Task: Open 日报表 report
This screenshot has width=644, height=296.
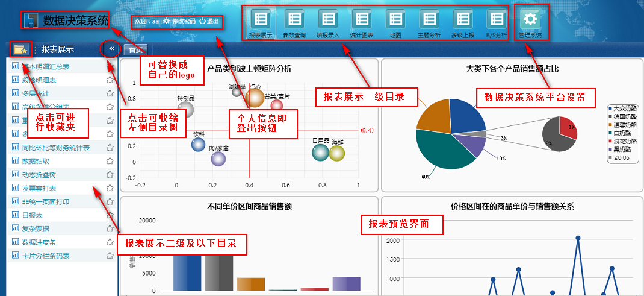Action: [33, 215]
